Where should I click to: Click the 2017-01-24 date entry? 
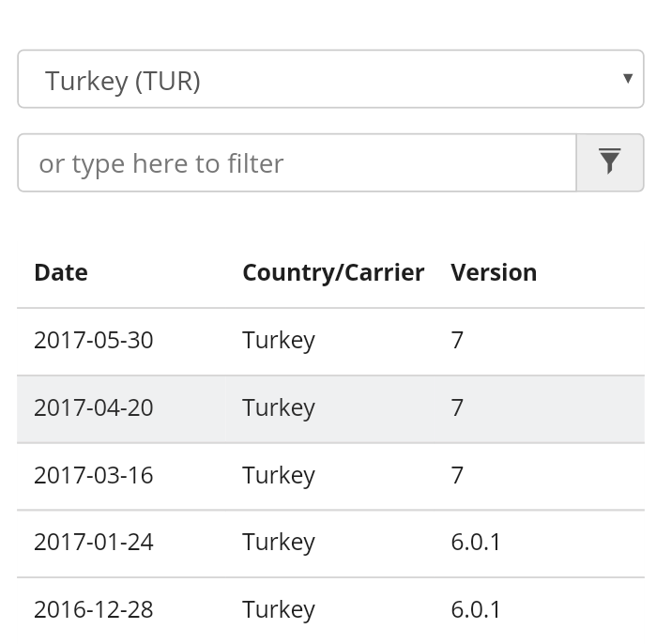[x=93, y=542]
